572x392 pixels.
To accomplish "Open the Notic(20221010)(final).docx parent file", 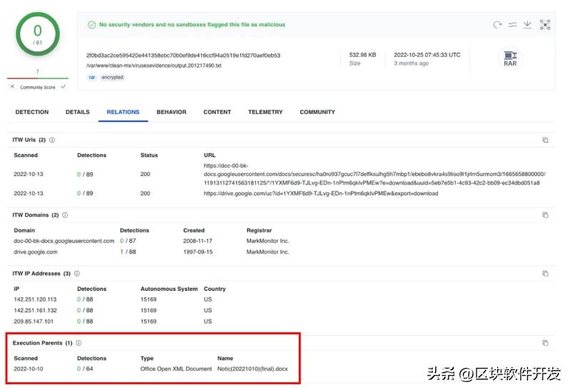I will (x=252, y=368).
